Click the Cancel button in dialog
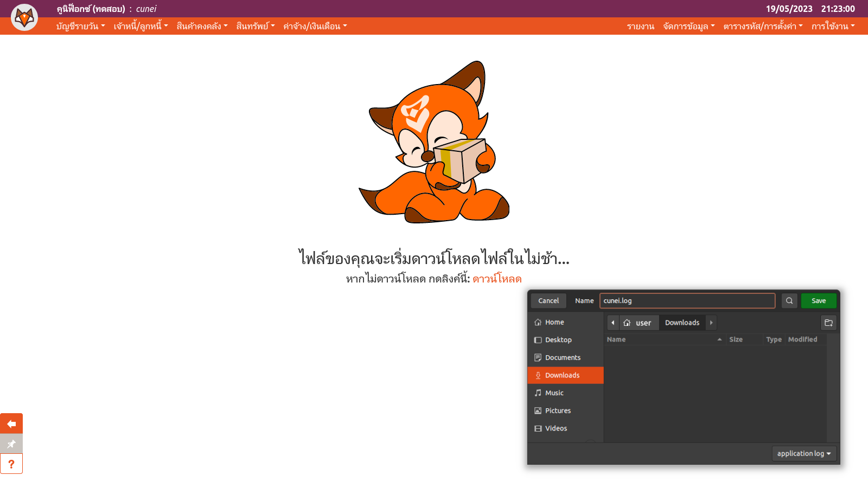868x488 pixels. tap(548, 300)
